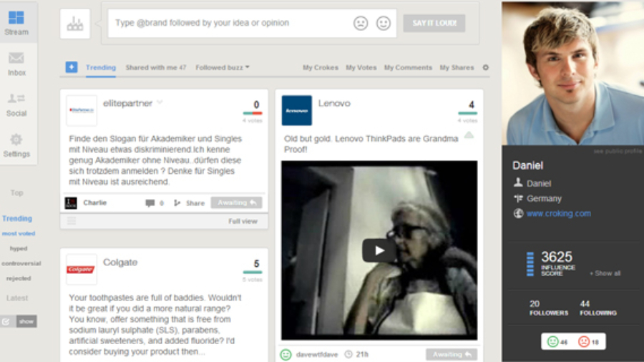
Task: Click the brand factory icon beside the input
Action: pos(74,24)
